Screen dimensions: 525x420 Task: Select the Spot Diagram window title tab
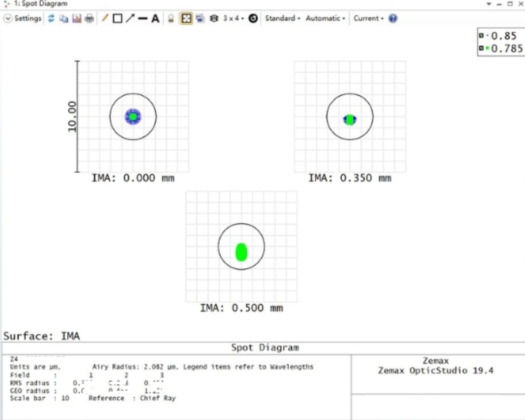click(44, 4)
